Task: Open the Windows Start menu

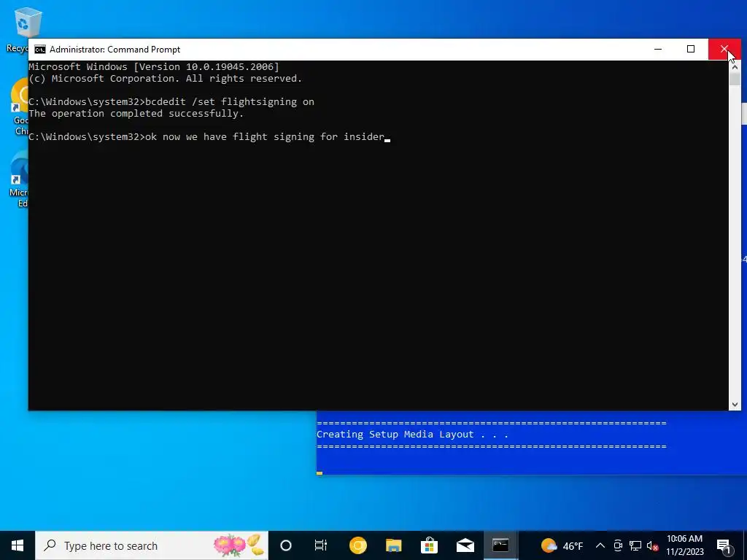Action: pos(18,545)
